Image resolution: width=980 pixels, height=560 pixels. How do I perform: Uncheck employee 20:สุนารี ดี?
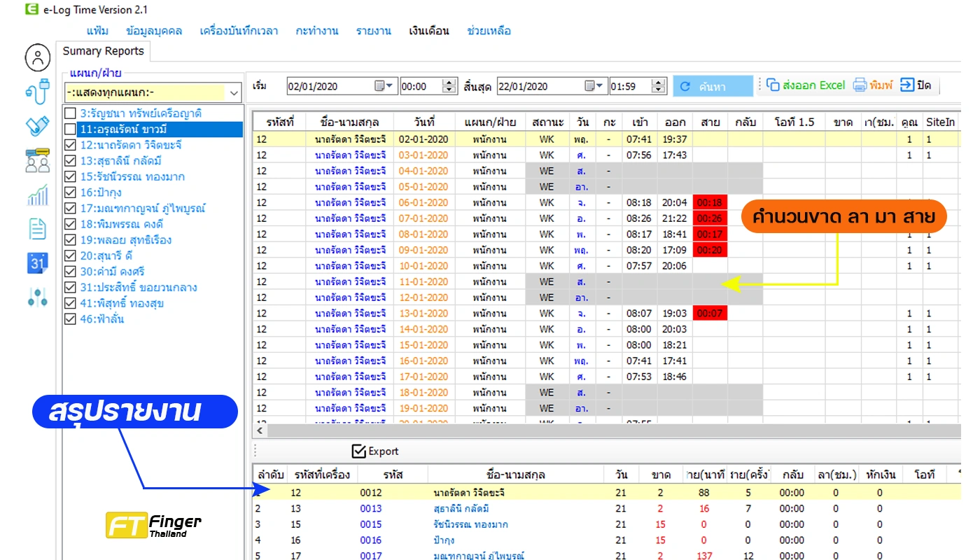coord(70,255)
